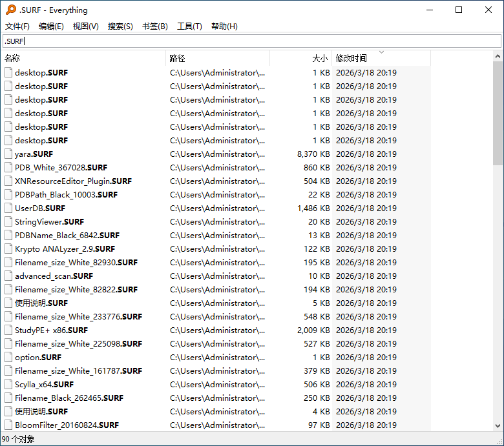Click file icon of Filename_size_White_82822.SURF
This screenshot has width=504, height=446.
point(8,290)
